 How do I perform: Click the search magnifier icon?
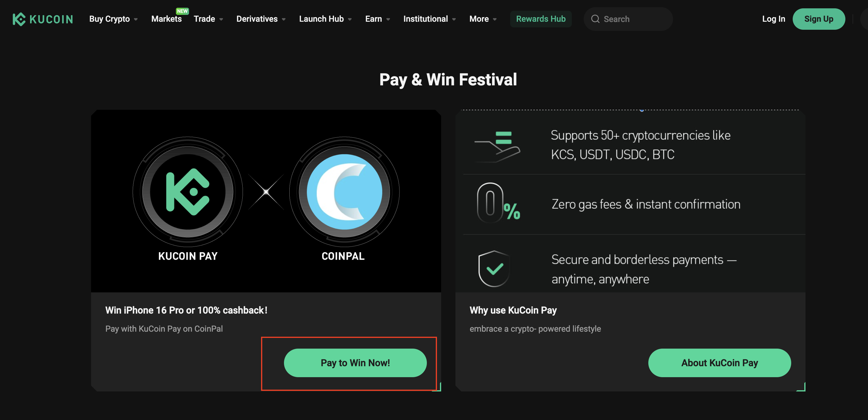595,19
